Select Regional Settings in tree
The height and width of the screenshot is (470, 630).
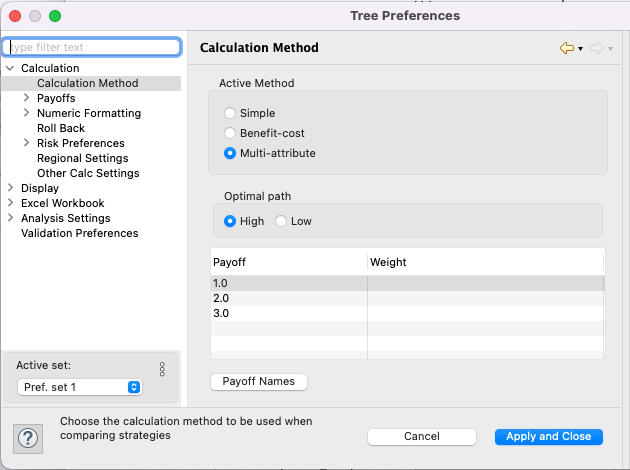coord(82,158)
